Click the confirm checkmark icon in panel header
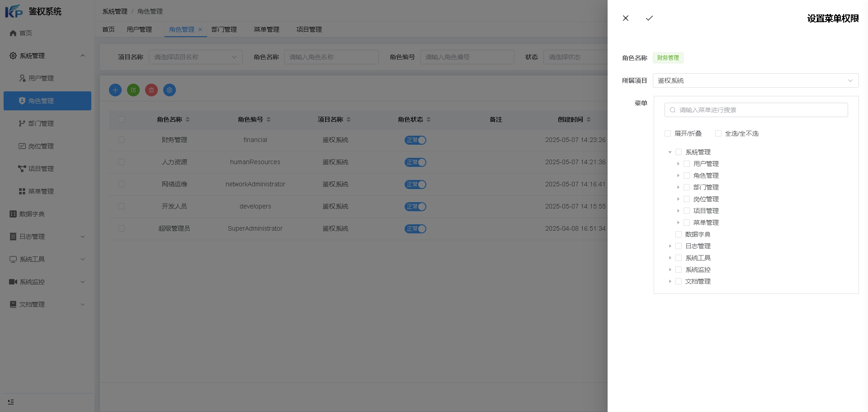Screen dimensions: 868x412 [x=649, y=18]
